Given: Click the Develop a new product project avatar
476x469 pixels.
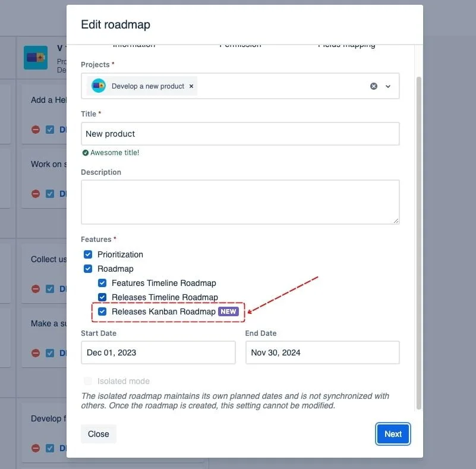Looking at the screenshot, I should (99, 86).
